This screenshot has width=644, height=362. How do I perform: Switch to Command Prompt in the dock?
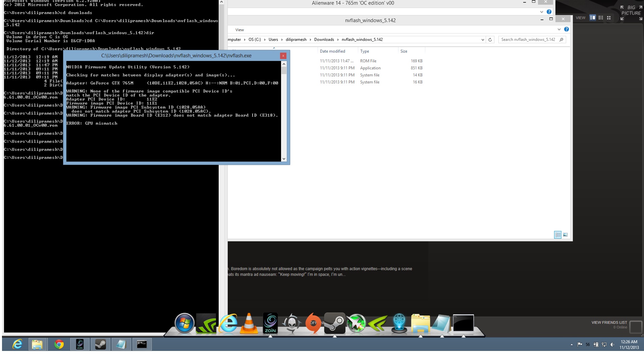tap(463, 323)
